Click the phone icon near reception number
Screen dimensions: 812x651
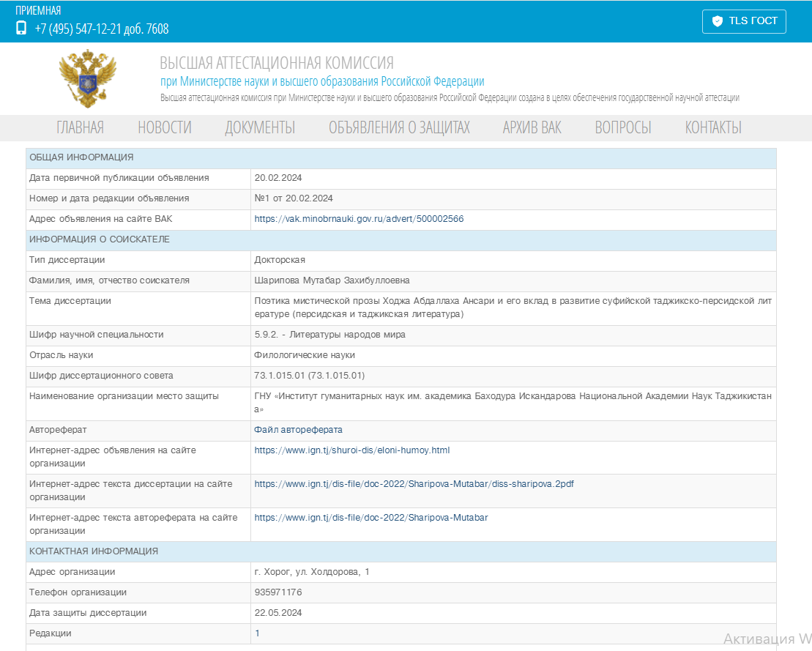(21, 28)
